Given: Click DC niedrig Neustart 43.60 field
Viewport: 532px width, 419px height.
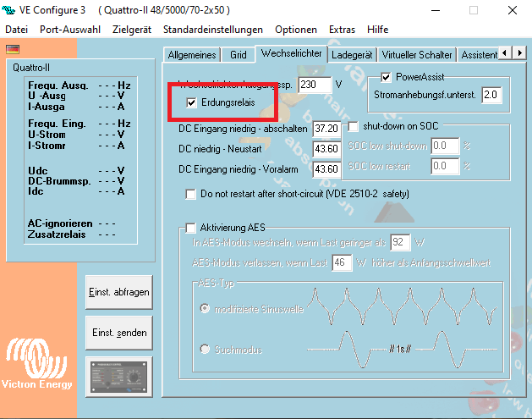Looking at the screenshot, I should (x=326, y=149).
